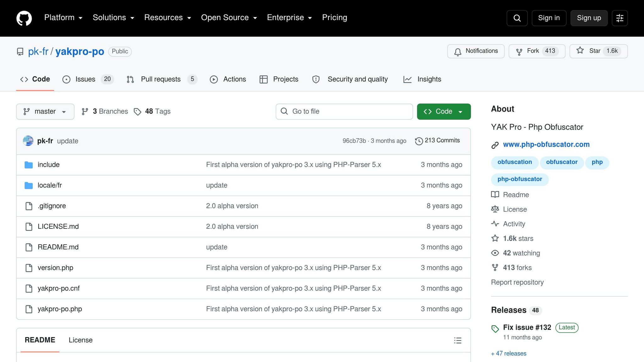Open the master branch selector

pyautogui.click(x=45, y=112)
